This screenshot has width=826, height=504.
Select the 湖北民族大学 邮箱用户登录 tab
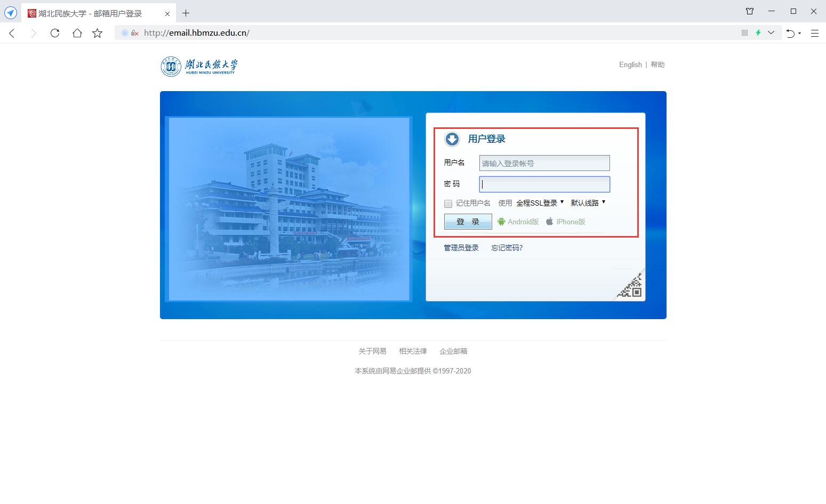point(91,13)
